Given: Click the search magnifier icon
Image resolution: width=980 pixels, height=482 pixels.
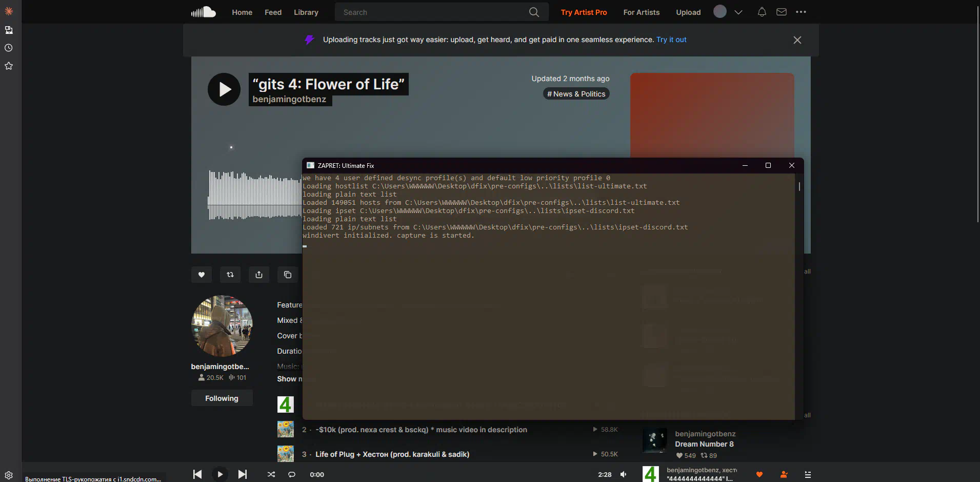Looking at the screenshot, I should tap(534, 12).
